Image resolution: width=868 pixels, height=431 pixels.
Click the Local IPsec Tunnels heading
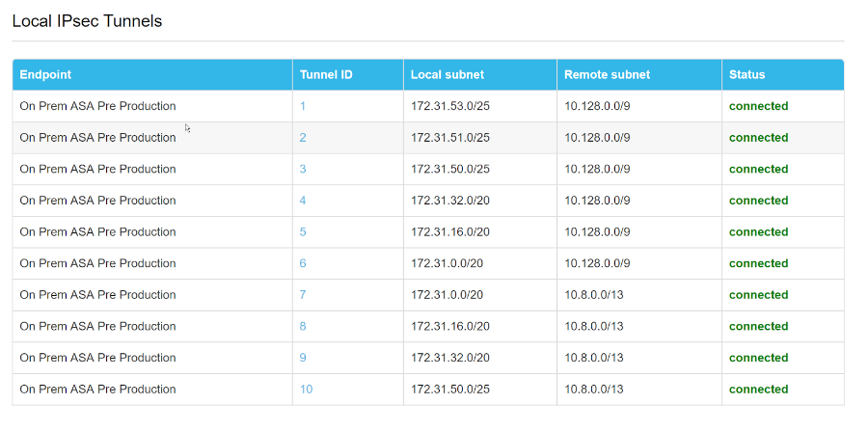click(x=87, y=21)
